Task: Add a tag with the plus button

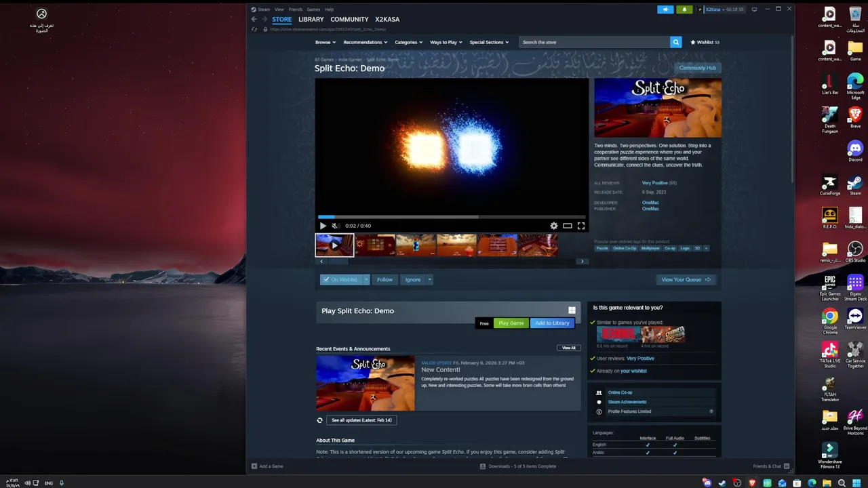Action: (x=706, y=248)
